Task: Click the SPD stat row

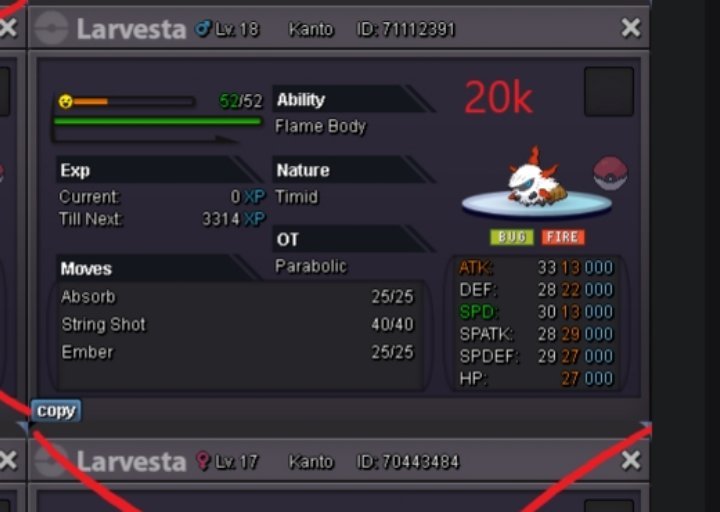Action: pos(536,312)
